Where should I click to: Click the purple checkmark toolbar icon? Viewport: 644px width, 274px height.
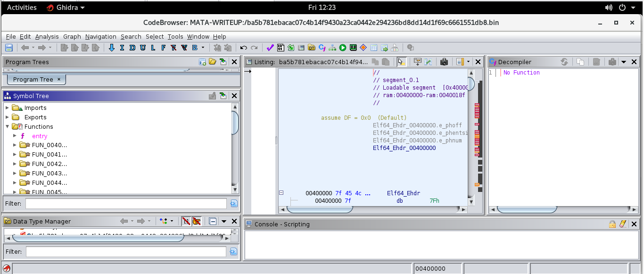[x=270, y=48]
